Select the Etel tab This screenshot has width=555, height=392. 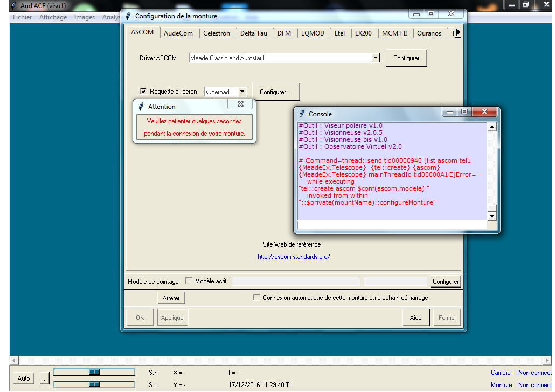coord(339,33)
